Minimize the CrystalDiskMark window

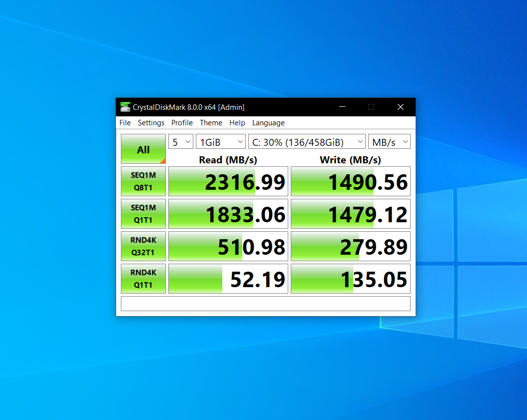pos(342,107)
